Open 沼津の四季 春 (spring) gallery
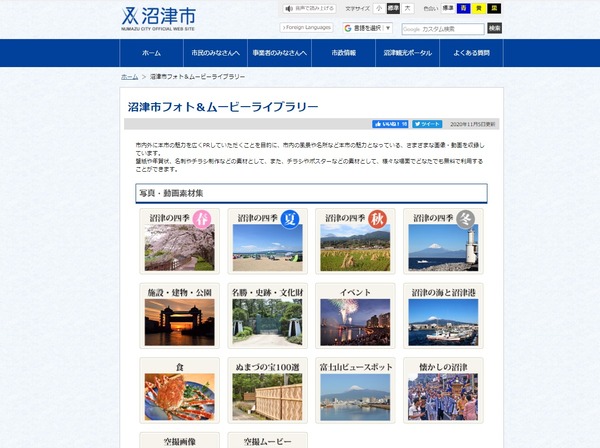Image resolution: width=600 pixels, height=448 pixels. pyautogui.click(x=179, y=241)
